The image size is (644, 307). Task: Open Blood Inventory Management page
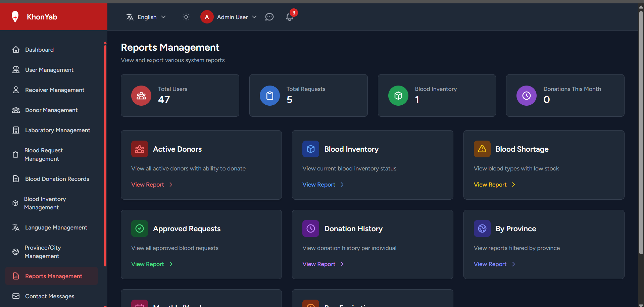tap(51, 203)
